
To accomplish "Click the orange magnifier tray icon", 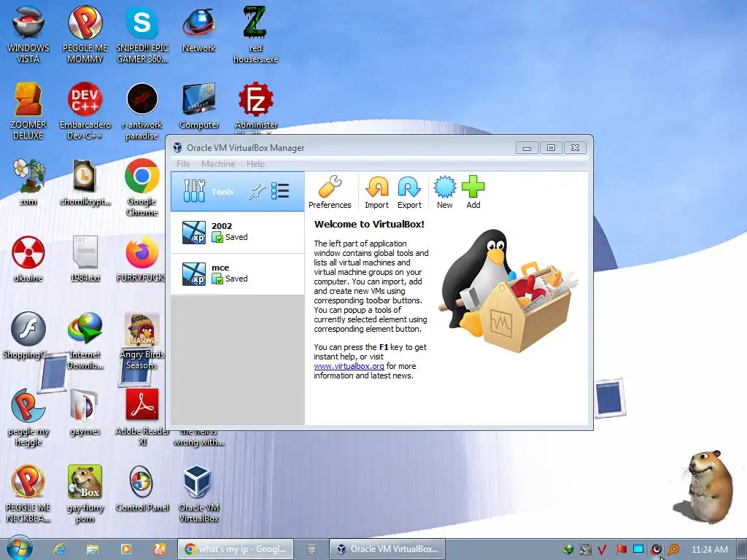I will coord(673,549).
